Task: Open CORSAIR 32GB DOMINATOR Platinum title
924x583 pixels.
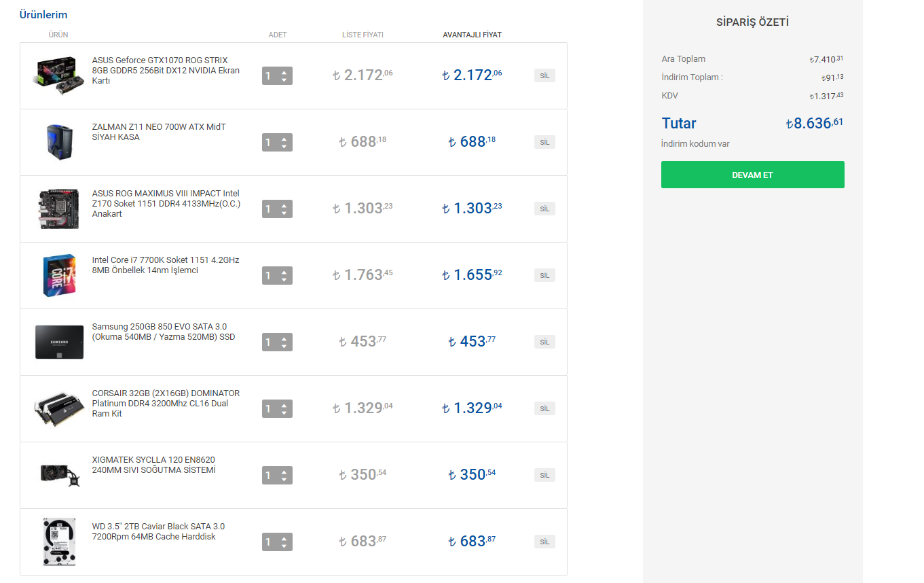Action: pyautogui.click(x=166, y=403)
